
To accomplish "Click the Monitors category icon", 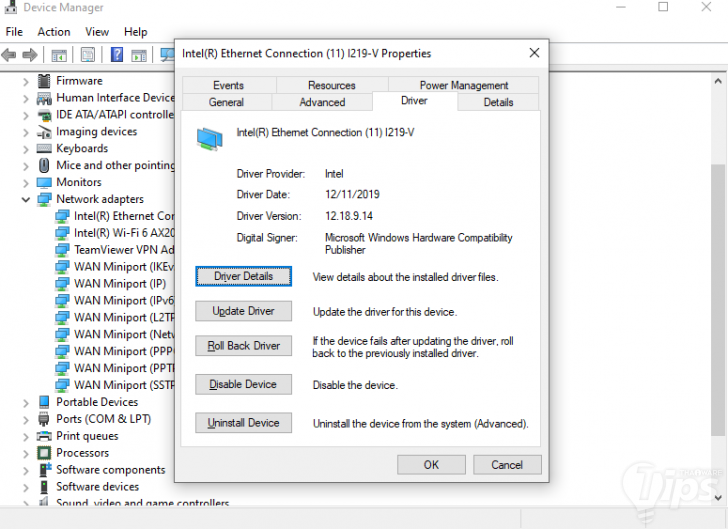I will click(x=44, y=183).
